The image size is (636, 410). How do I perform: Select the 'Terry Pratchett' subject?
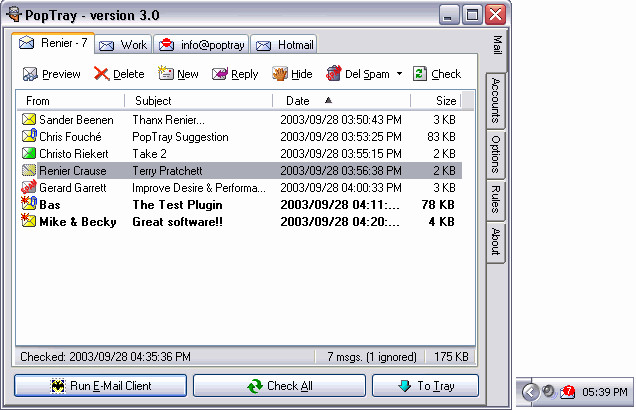(167, 171)
